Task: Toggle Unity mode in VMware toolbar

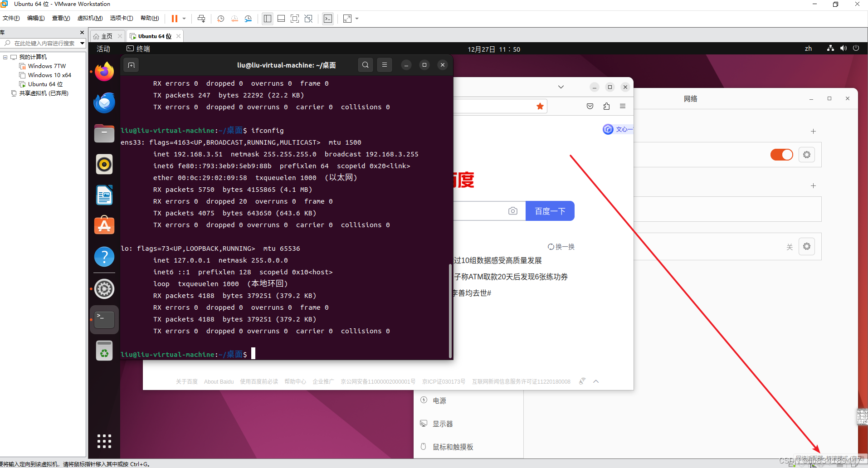Action: click(308, 19)
